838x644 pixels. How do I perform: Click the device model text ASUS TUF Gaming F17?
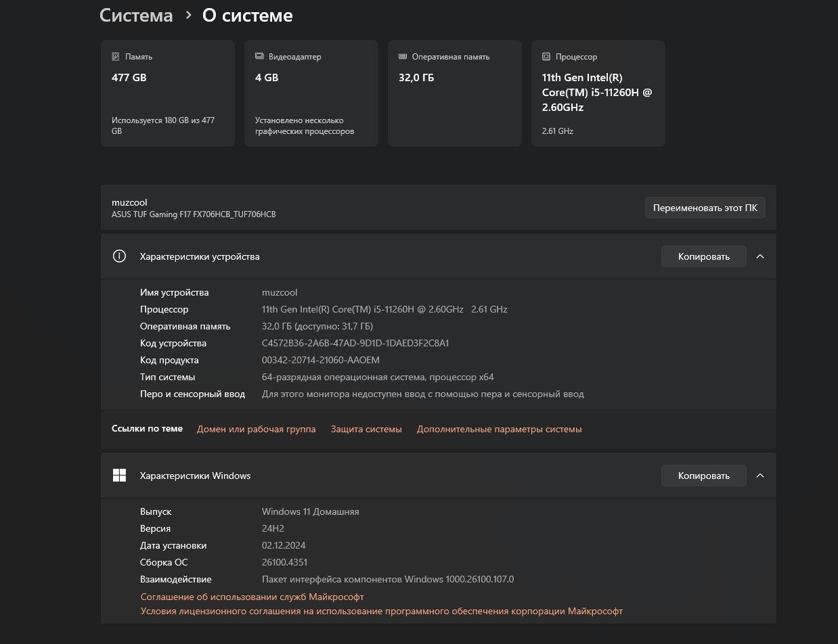click(194, 214)
